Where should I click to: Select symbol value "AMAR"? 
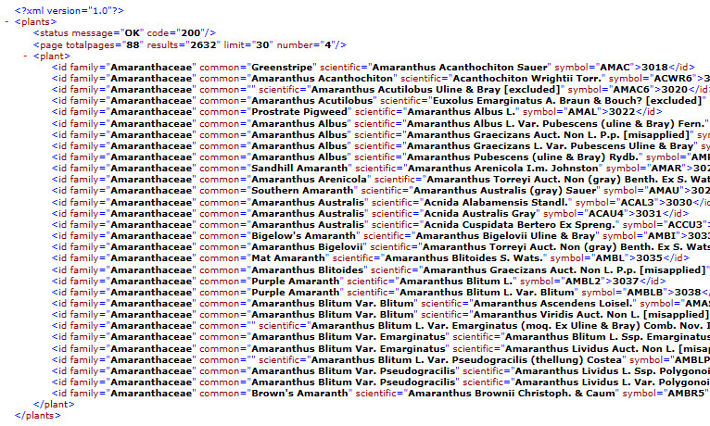click(x=666, y=168)
